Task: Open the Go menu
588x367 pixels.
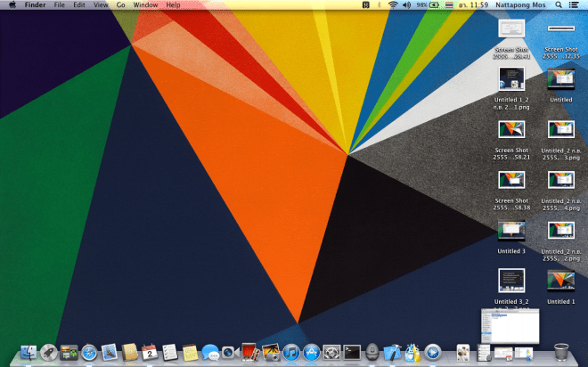Action: coord(120,5)
